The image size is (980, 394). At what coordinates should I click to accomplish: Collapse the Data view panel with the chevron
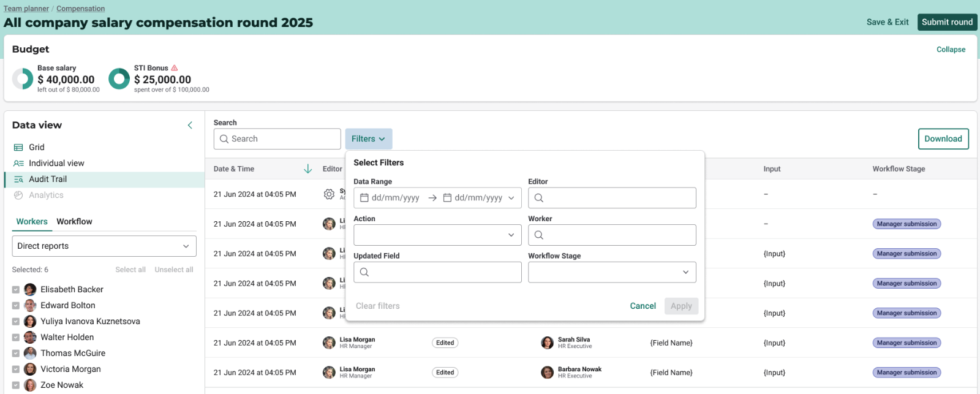(190, 125)
